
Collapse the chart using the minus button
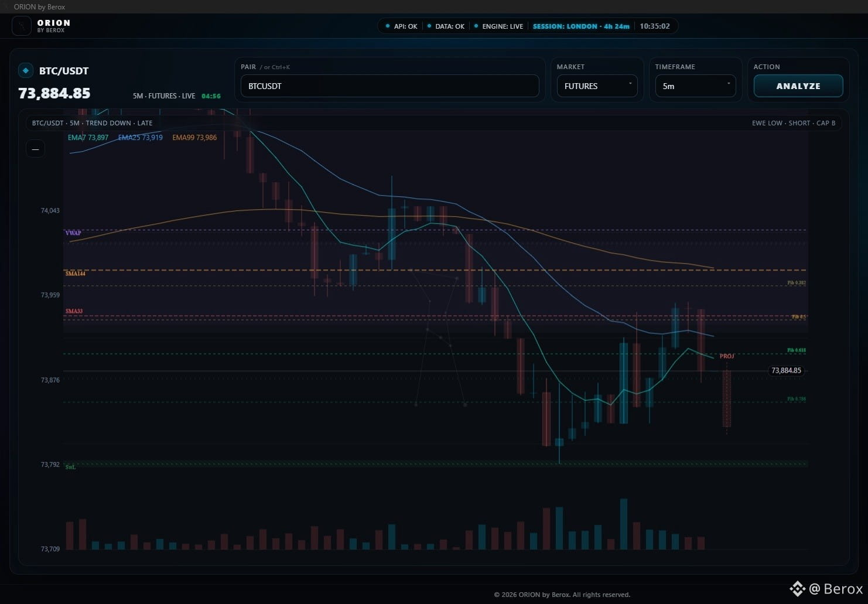coord(36,149)
